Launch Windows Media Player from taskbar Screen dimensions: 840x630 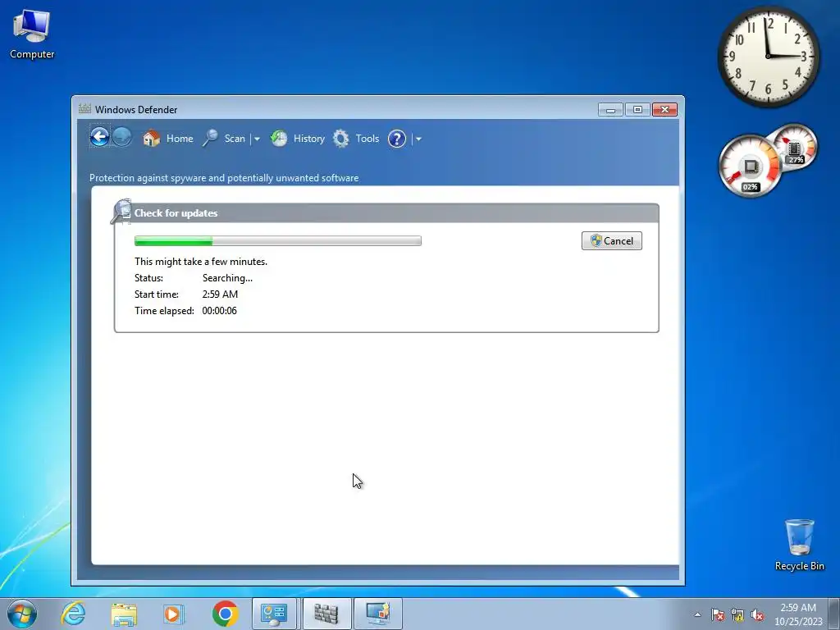(174, 614)
